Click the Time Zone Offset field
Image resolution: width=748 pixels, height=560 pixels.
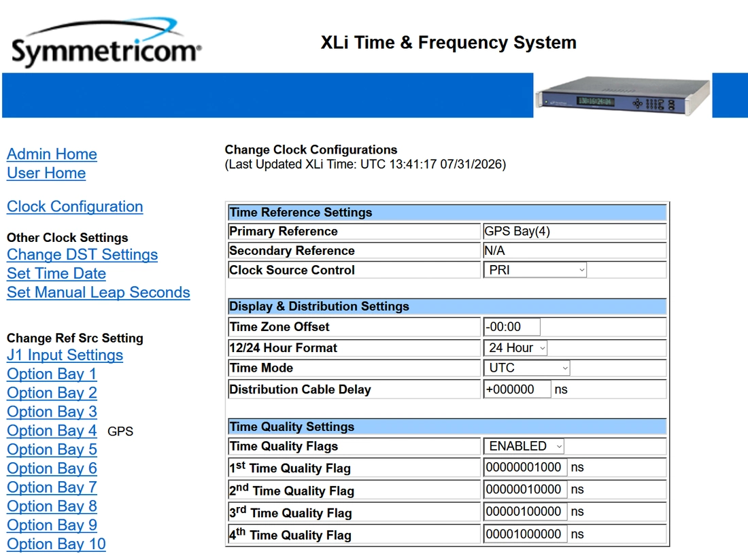(x=512, y=327)
